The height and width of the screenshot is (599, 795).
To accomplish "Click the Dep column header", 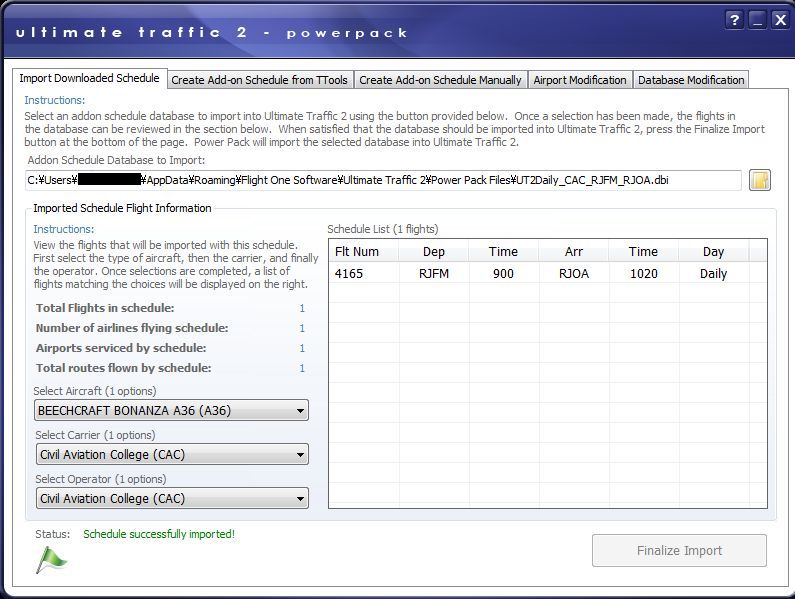I will coord(434,252).
